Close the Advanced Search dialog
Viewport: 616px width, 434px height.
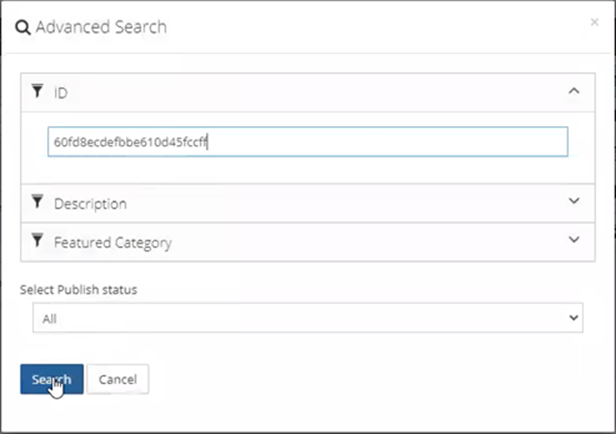tap(595, 22)
